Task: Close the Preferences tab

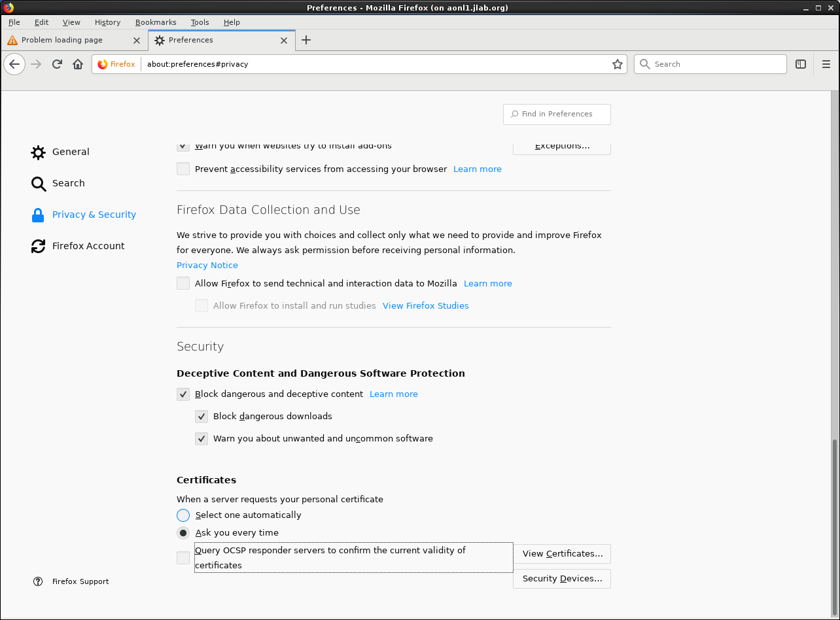Action: (284, 40)
